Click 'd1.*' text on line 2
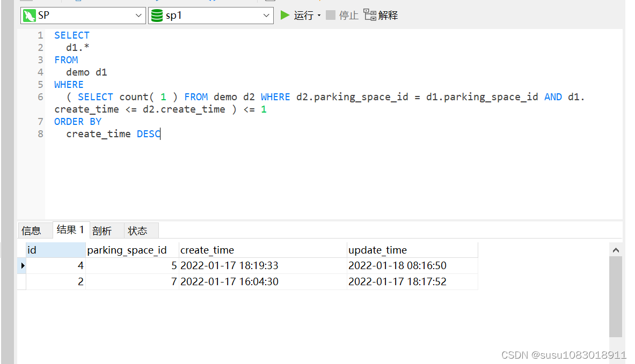 coord(78,48)
